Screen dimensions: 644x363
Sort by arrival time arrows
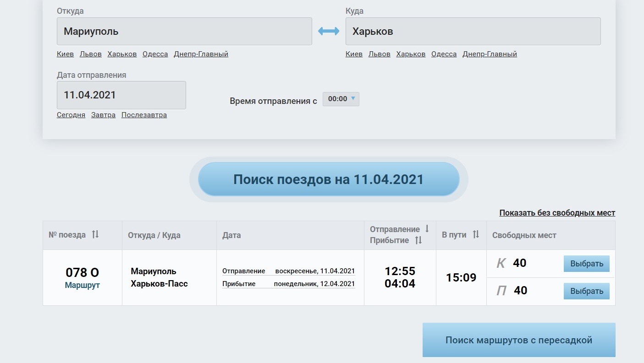(418, 240)
